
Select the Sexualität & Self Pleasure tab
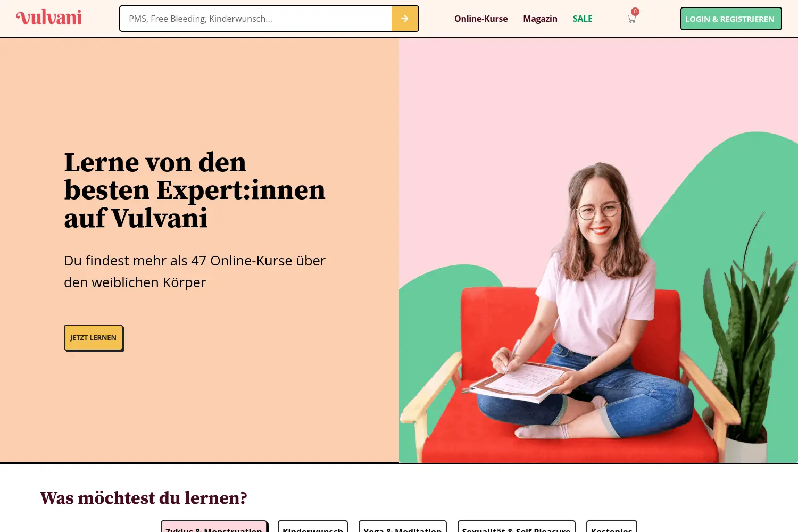coord(517,527)
